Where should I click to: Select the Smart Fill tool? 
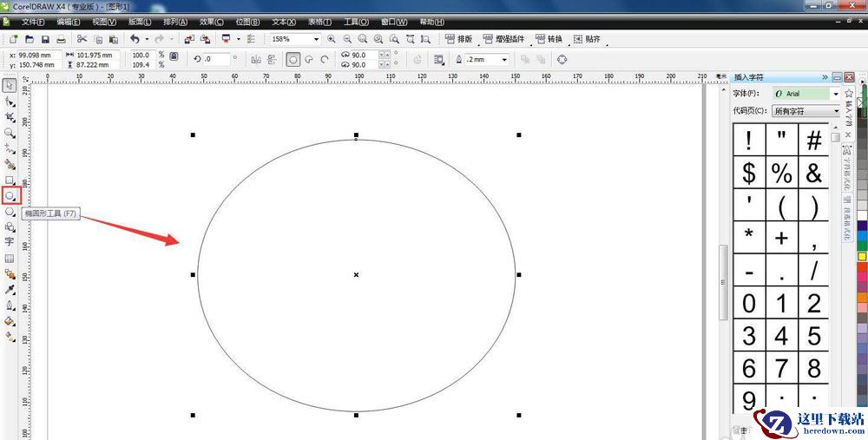[10, 164]
